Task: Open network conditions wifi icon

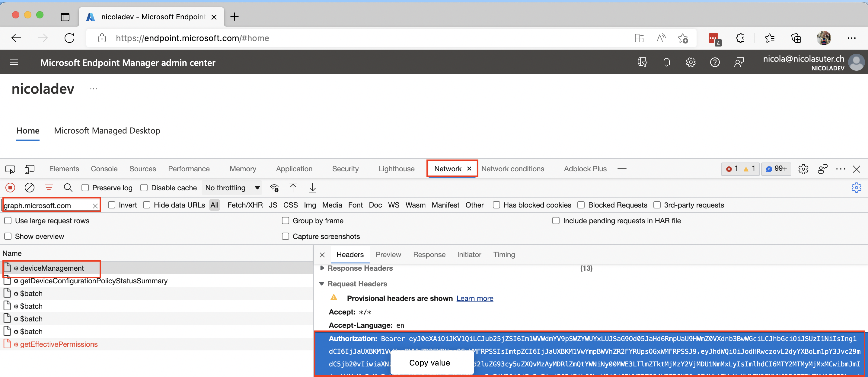Action: [x=275, y=188]
